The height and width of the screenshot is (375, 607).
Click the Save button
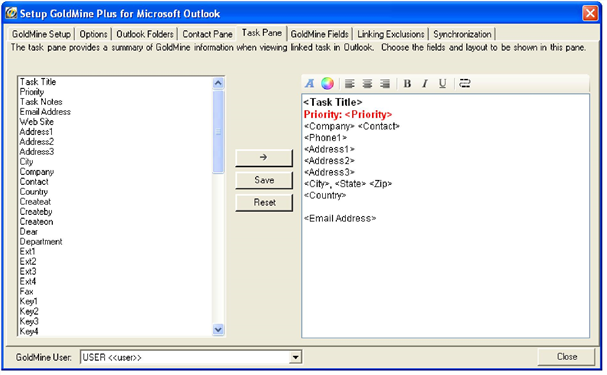[264, 180]
